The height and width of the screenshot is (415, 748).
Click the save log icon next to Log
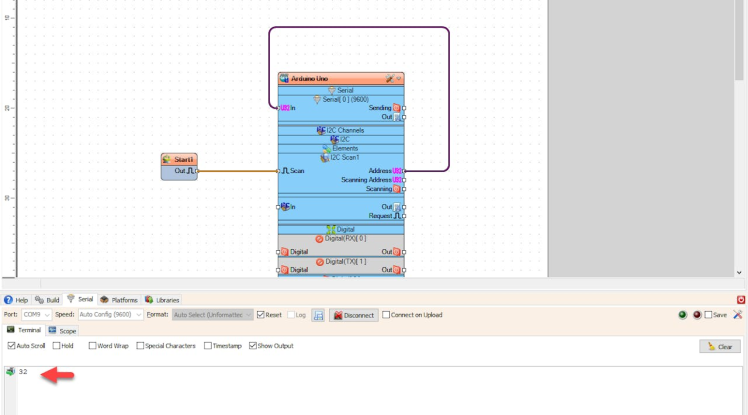coord(318,315)
